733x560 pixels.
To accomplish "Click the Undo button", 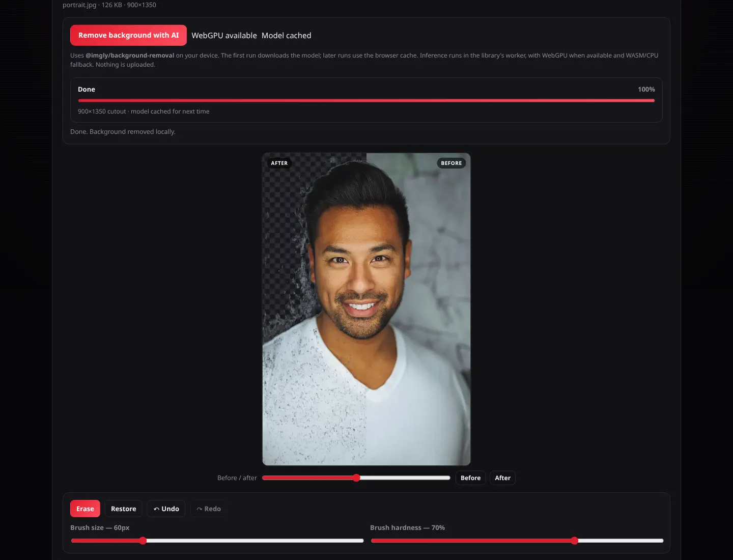I will [166, 509].
